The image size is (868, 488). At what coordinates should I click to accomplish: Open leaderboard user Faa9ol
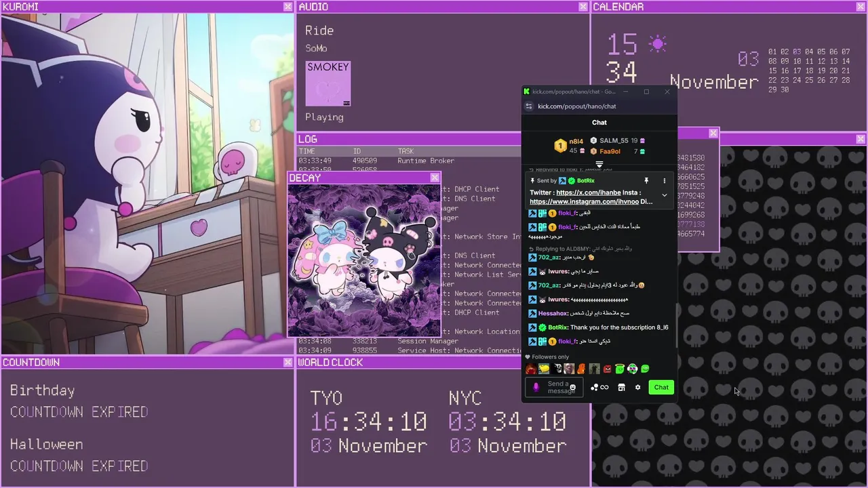pos(610,151)
